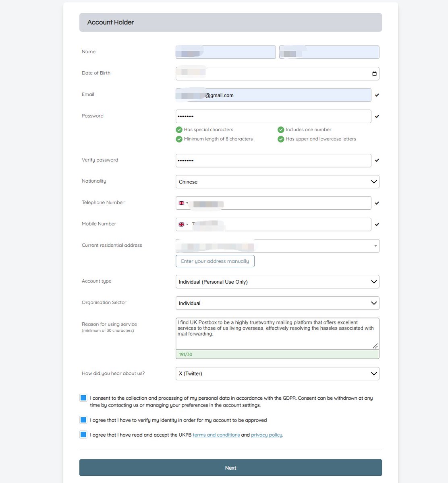Click the textarea resize handle in Reason box
The width and height of the screenshot is (448, 483).
pyautogui.click(x=375, y=346)
